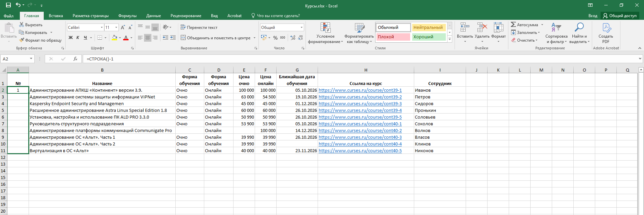Expand the Name Box dropdown arrow
Viewport: 644px width, 215px height.
pyautogui.click(x=31, y=59)
